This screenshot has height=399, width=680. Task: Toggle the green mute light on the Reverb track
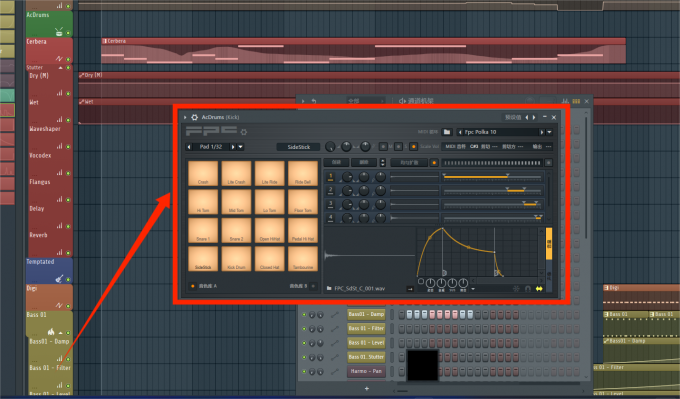68,252
